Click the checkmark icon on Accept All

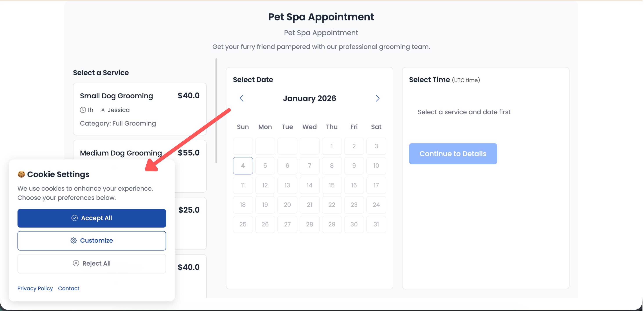[74, 218]
